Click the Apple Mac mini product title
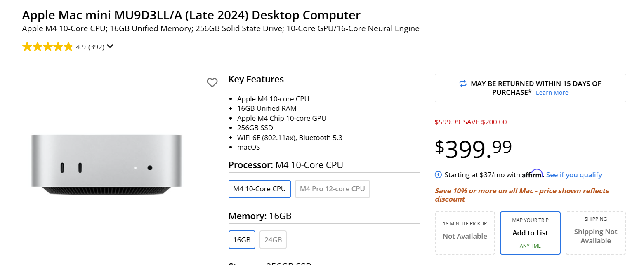 (191, 15)
